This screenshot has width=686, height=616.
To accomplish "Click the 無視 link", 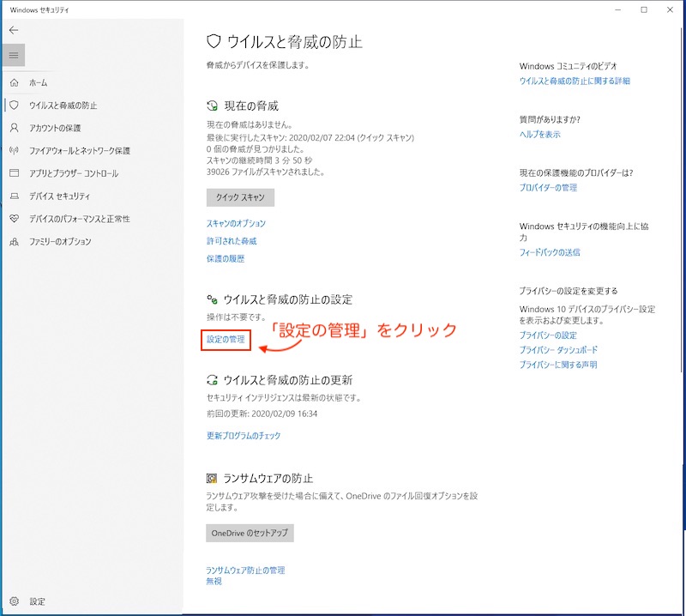I will click(x=214, y=581).
